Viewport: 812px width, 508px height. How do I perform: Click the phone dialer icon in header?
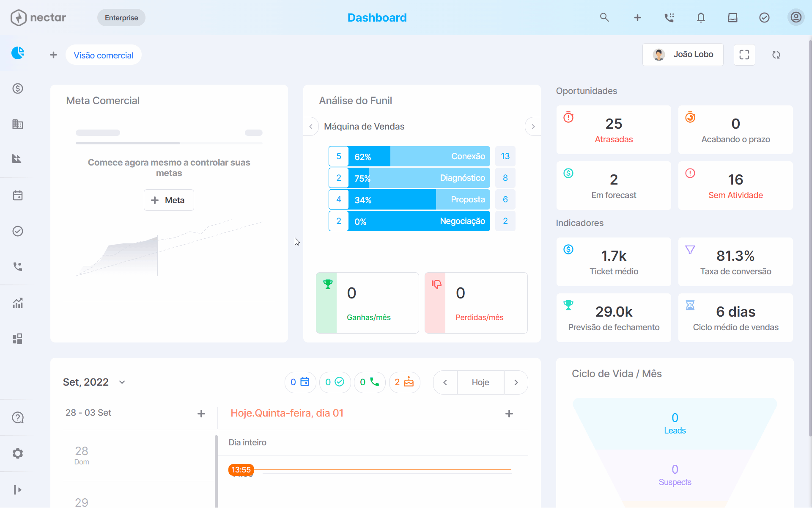669,17
